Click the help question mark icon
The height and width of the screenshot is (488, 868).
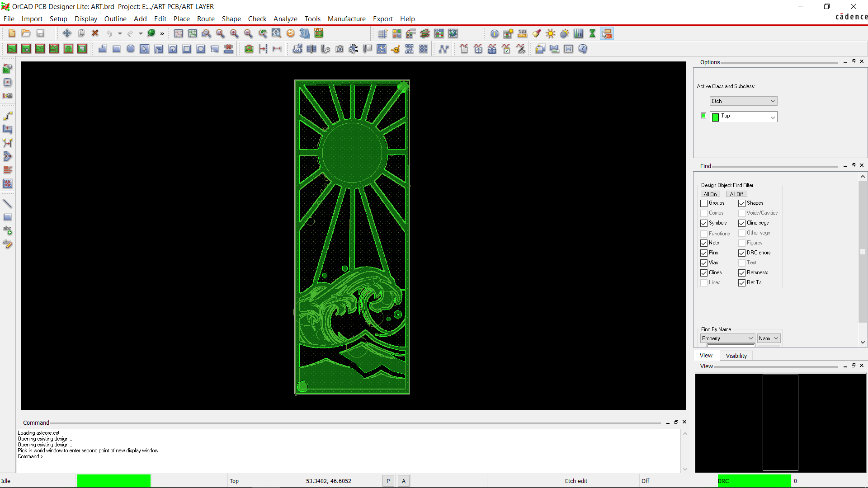click(583, 49)
